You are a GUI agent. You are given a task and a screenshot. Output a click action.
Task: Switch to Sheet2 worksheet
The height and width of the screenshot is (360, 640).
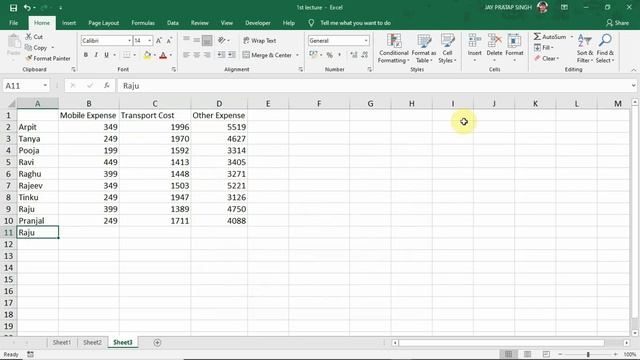[x=92, y=342]
